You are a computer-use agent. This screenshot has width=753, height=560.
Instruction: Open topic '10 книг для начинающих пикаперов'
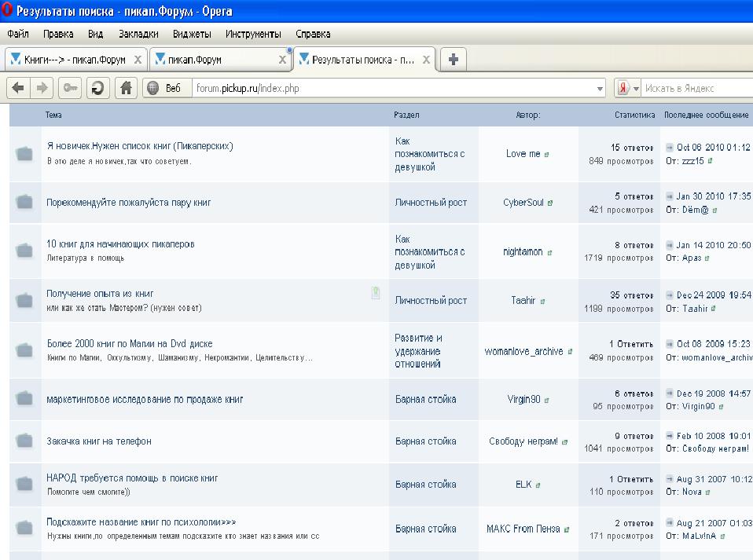point(120,244)
